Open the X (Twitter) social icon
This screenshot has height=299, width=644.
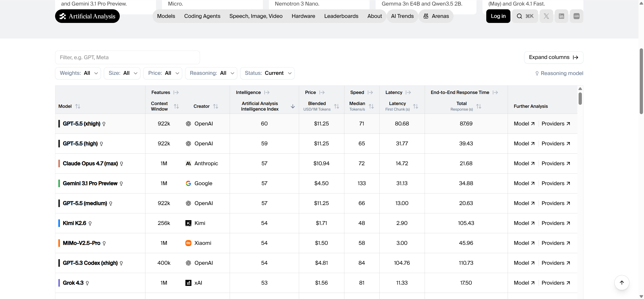coord(546,16)
